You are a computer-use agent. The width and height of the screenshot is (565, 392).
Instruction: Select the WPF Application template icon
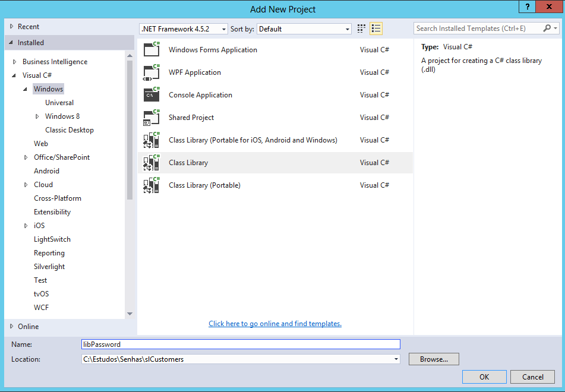tap(151, 72)
